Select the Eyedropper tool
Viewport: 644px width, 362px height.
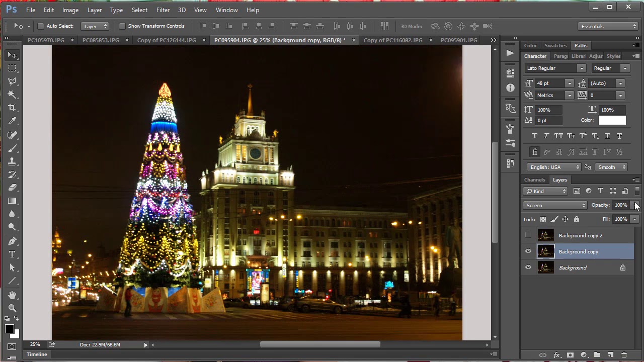click(13, 121)
